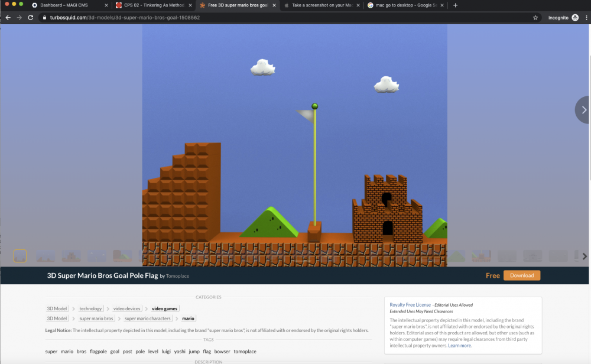Click the 'flag' tag
Viewport: 591px width, 364px height.
click(x=207, y=352)
